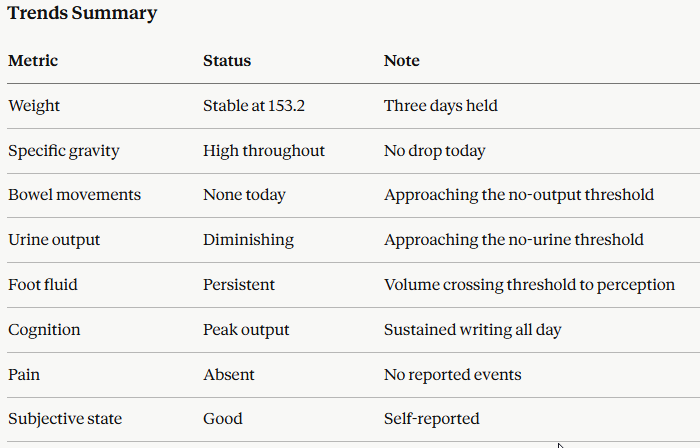Click the 'High throughout' status cell
This screenshot has width=700, height=448.
264,151
